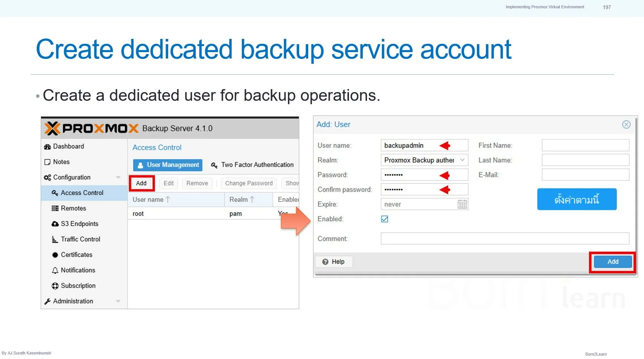Expand the Administration section arrow
Viewport: 644px width, 359px height.
(118, 301)
